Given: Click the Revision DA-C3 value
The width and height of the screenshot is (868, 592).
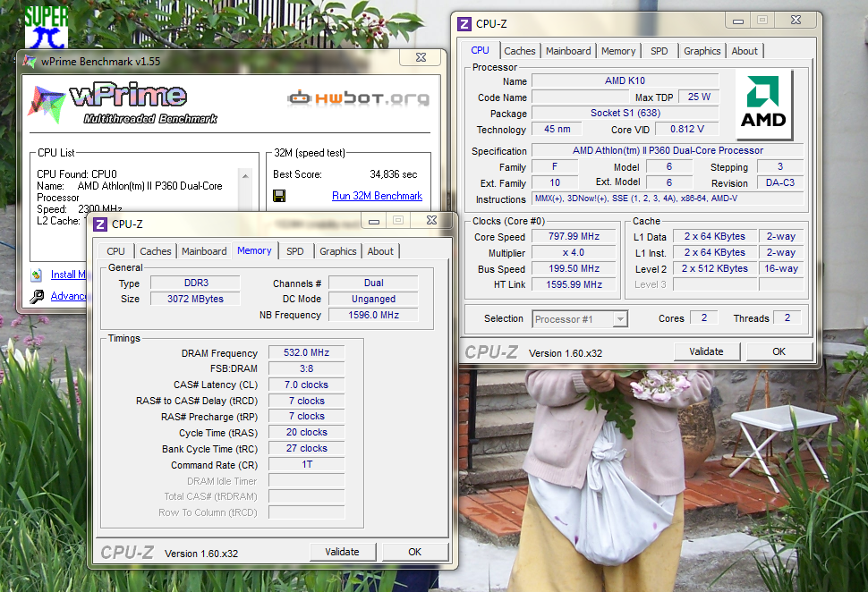Looking at the screenshot, I should [x=780, y=182].
